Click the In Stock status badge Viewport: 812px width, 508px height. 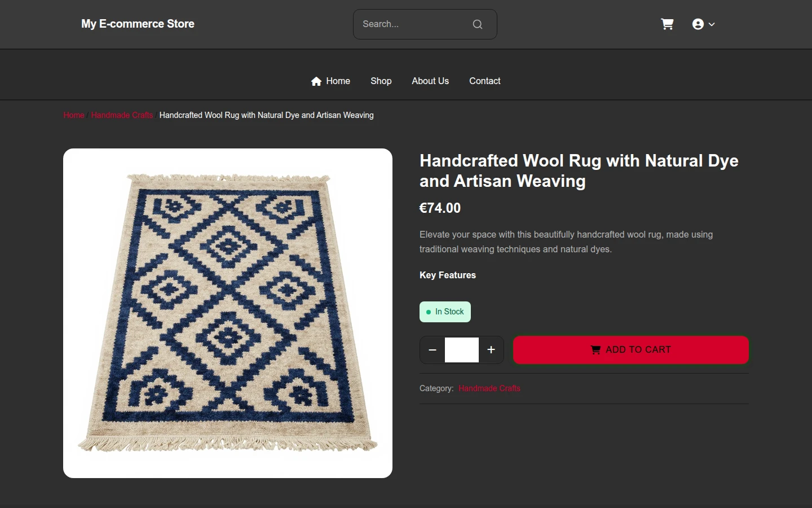point(445,312)
